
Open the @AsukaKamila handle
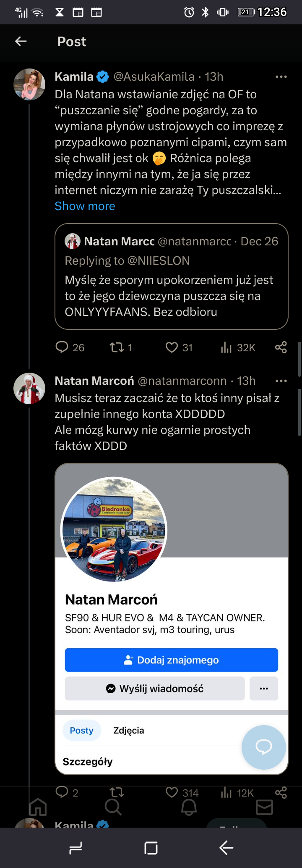(154, 77)
